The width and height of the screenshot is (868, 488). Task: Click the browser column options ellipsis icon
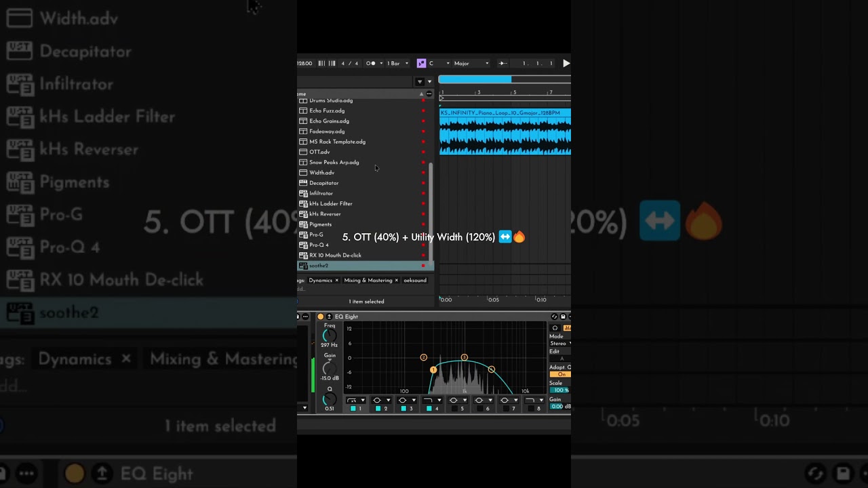tap(429, 94)
